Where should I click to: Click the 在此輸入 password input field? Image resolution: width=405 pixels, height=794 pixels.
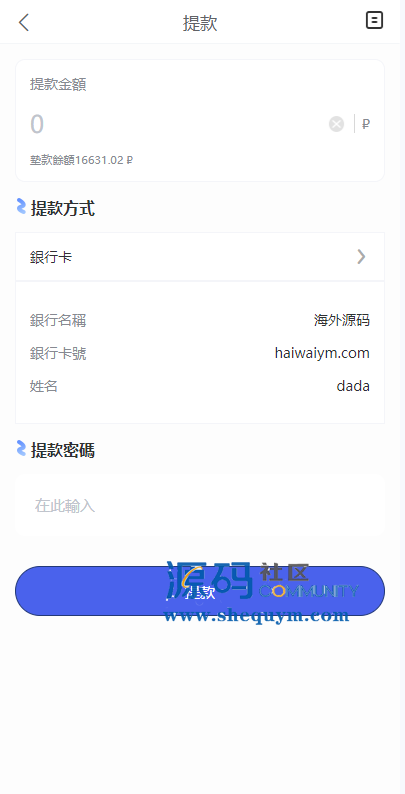pos(200,505)
